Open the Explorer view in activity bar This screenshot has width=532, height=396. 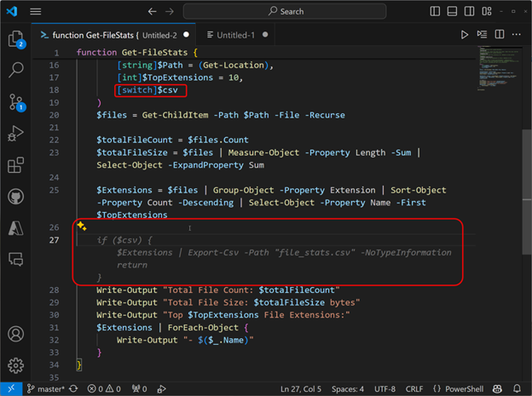15,39
